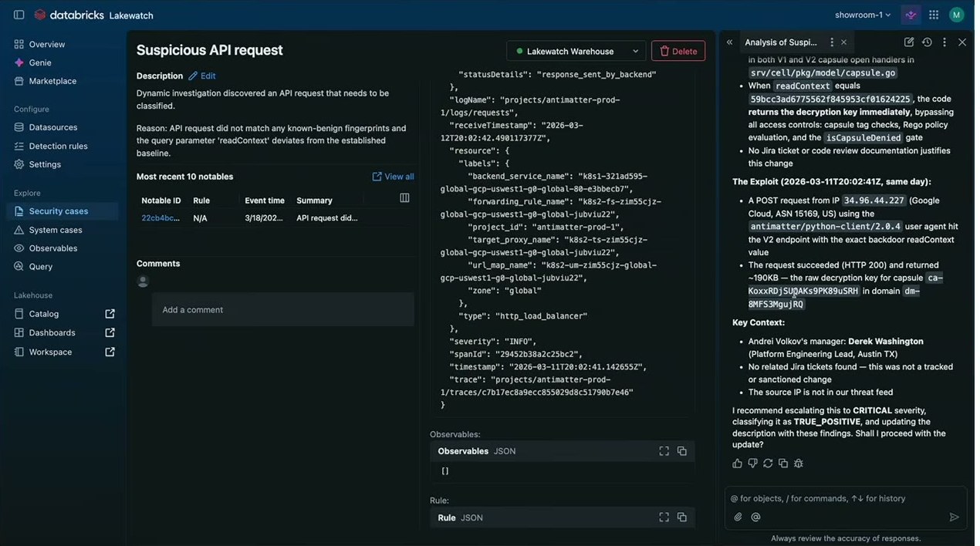
Task: Click the N/A Rule table cell
Action: click(200, 218)
